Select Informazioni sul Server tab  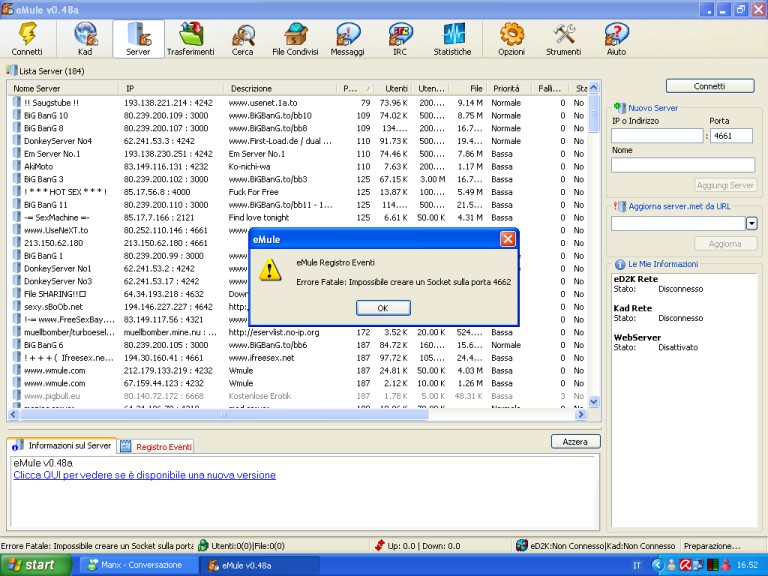(62, 446)
